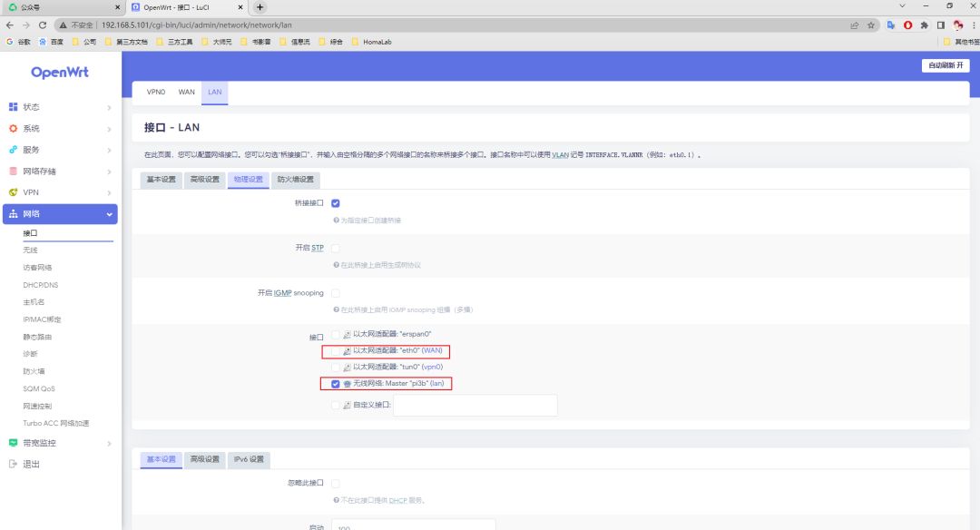Check the tun0 (vpn0) adapter checkbox
This screenshot has width=980, height=530.
(x=336, y=367)
